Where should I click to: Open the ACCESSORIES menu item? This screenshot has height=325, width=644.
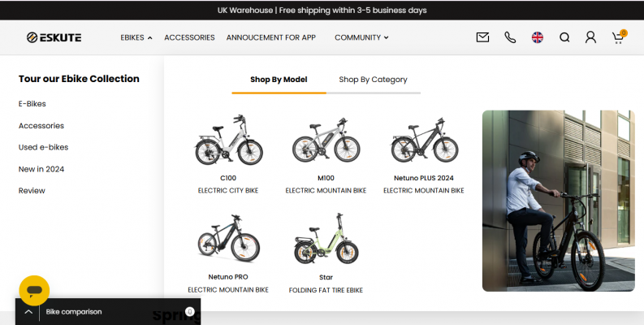coord(189,37)
